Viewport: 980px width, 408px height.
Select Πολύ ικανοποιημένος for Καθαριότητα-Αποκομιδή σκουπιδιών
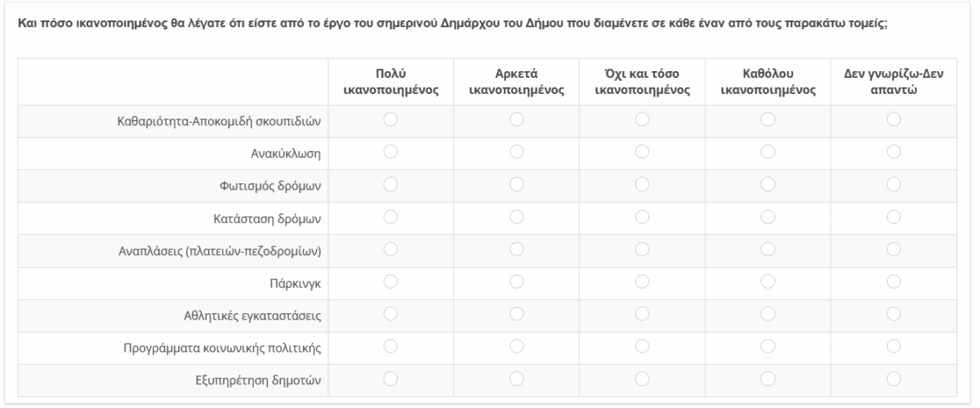[x=390, y=120]
